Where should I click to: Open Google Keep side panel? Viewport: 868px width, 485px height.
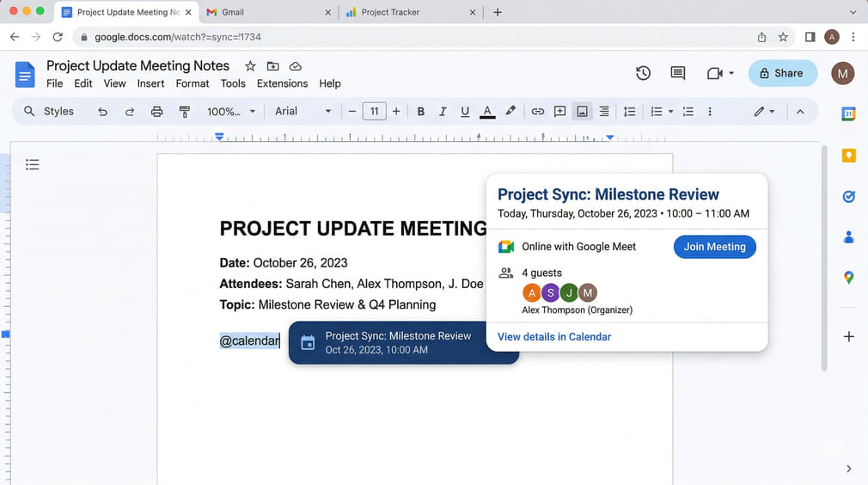(x=848, y=156)
